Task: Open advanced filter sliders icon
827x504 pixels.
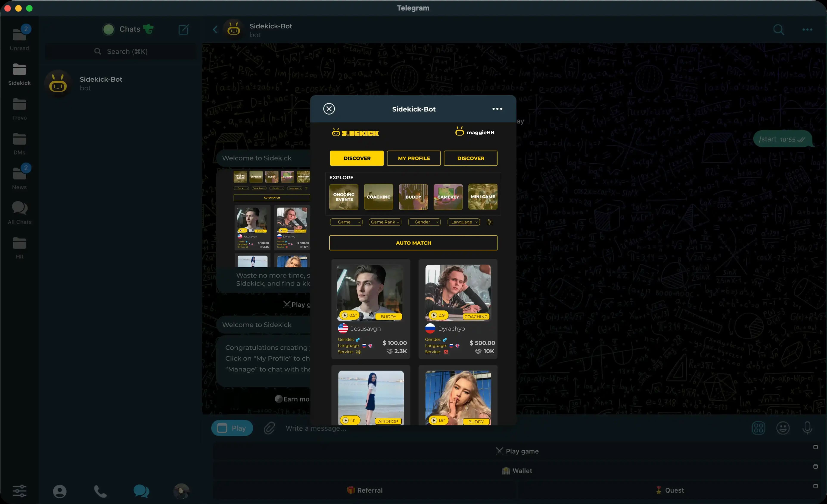Action: coord(489,222)
